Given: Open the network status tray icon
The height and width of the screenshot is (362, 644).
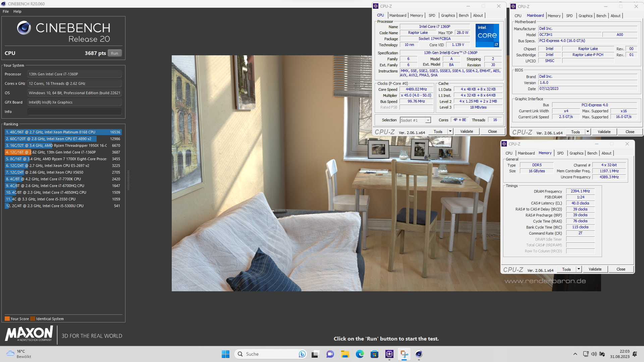Looking at the screenshot, I should point(586,354).
